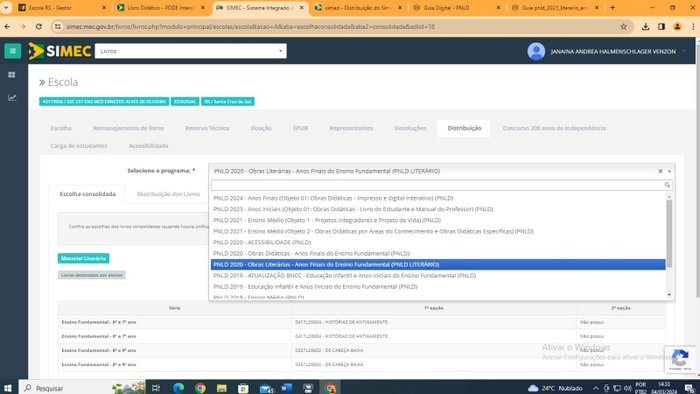Image resolution: width=700 pixels, height=394 pixels.
Task: Open the volume control in system tray
Action: [x=628, y=388]
